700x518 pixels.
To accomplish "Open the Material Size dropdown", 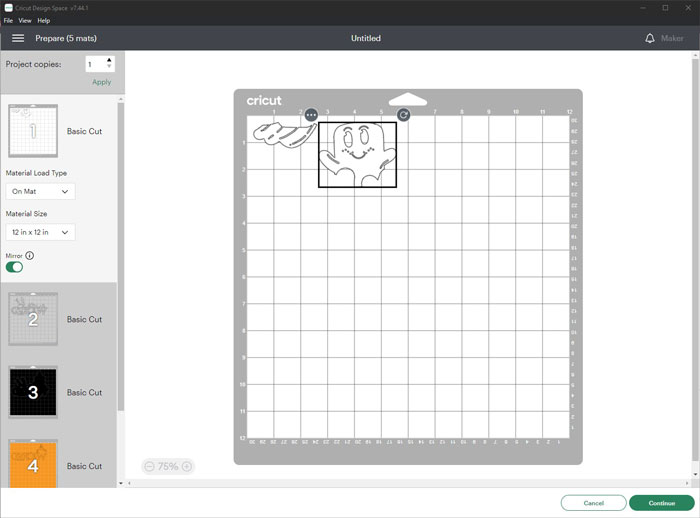I will [40, 232].
